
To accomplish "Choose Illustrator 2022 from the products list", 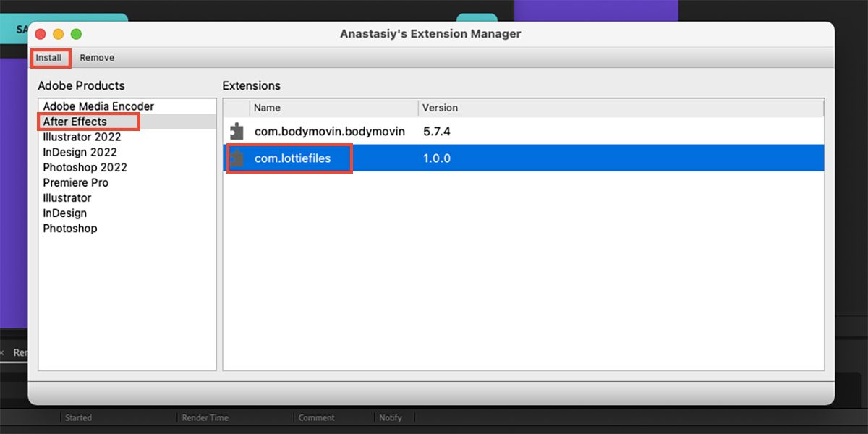I will (127, 137).
